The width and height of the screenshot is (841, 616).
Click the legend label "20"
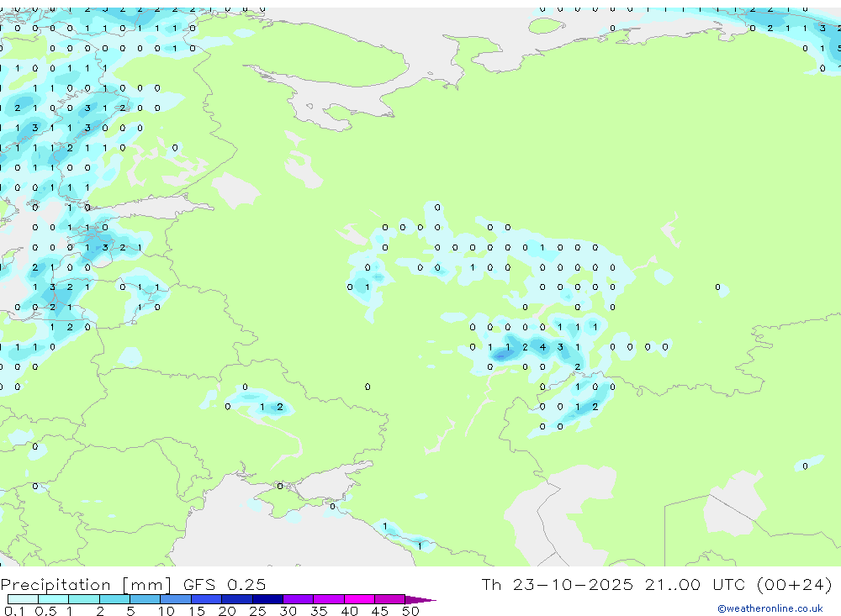227,611
